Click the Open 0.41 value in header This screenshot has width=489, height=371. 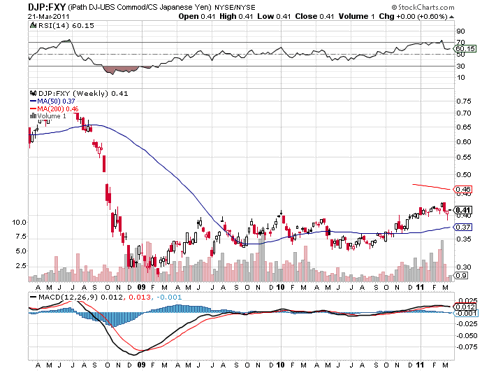point(197,16)
